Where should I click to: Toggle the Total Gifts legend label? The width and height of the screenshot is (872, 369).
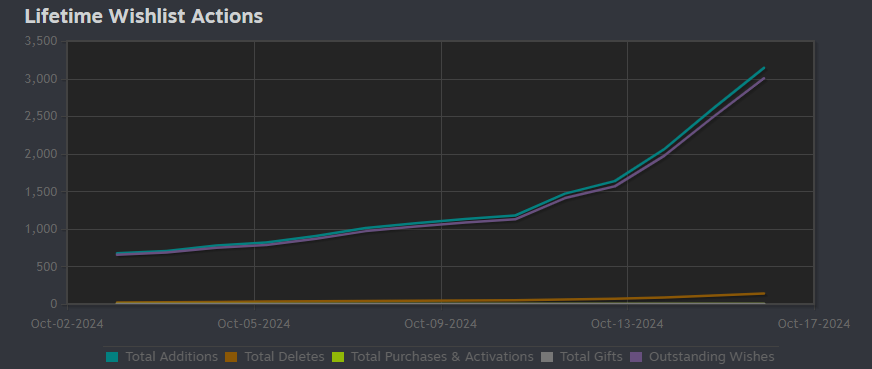tap(591, 357)
